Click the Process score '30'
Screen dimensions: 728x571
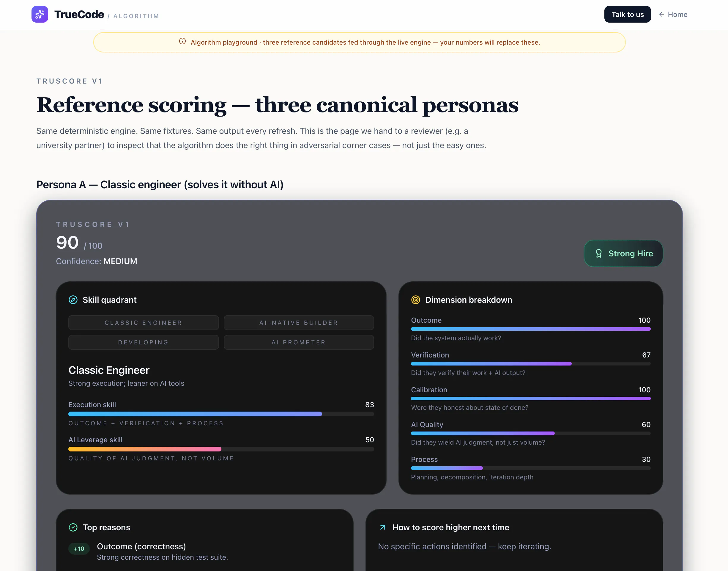pyautogui.click(x=646, y=459)
